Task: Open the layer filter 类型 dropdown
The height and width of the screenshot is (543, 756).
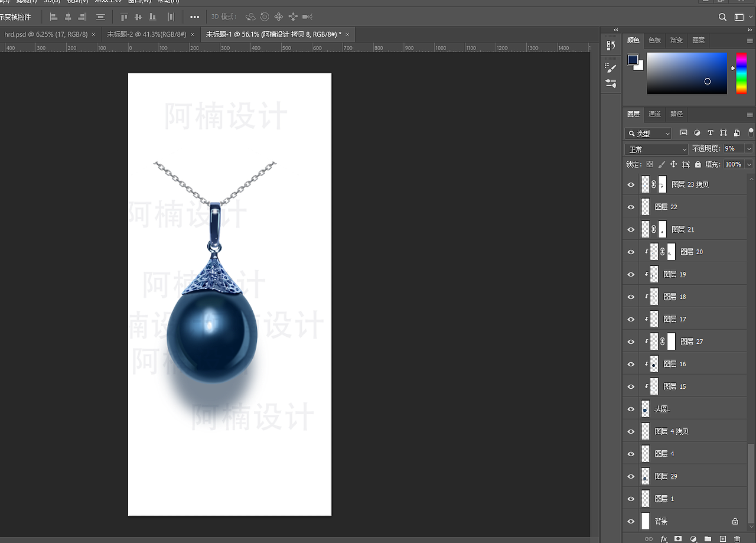Action: coord(649,134)
